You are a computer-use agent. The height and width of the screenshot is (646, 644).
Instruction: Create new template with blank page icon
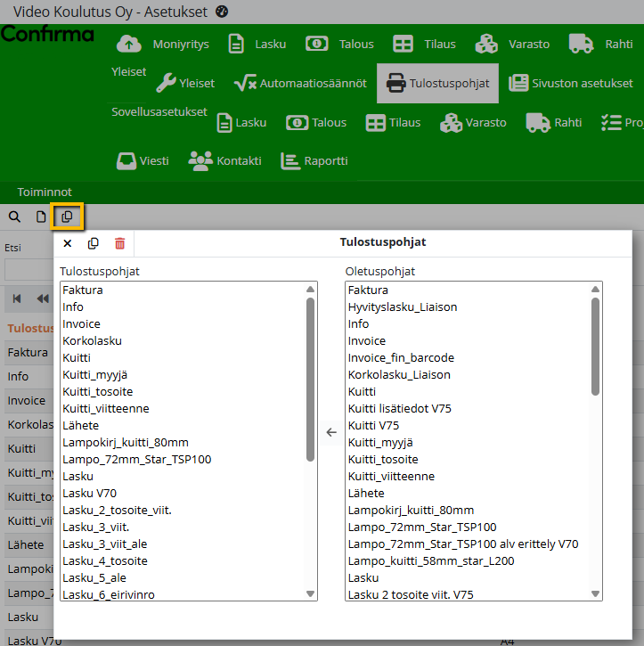40,217
